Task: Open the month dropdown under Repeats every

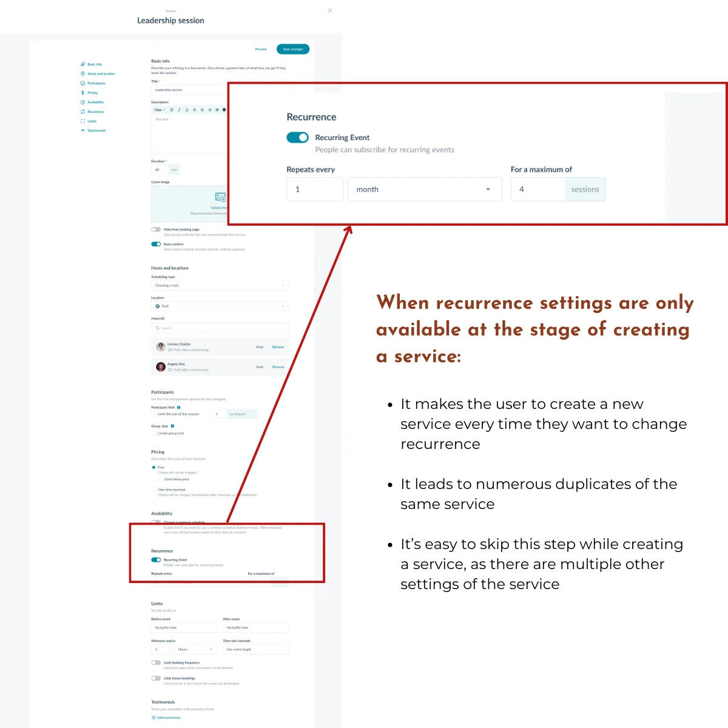Action: pos(425,189)
